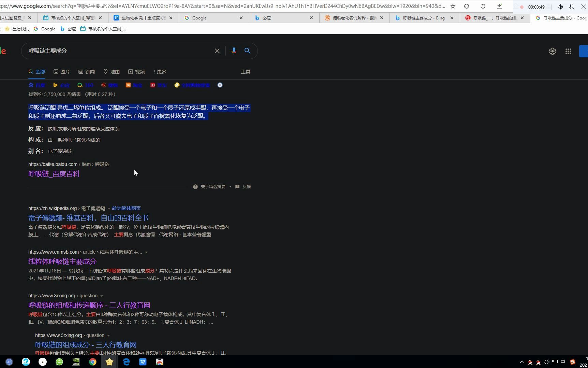
Task: Open NVIDIA app from the taskbar
Action: (x=76, y=362)
